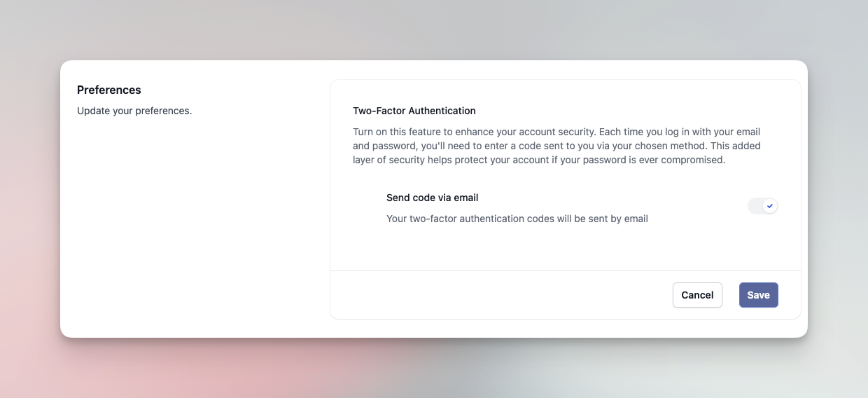This screenshot has height=398, width=868.
Task: Select the Two-Factor Authentication section title
Action: tap(414, 111)
